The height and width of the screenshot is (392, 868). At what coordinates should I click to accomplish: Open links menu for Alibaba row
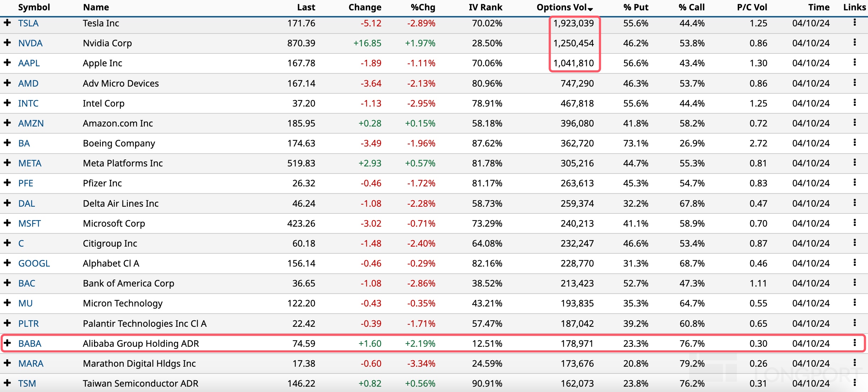click(854, 343)
